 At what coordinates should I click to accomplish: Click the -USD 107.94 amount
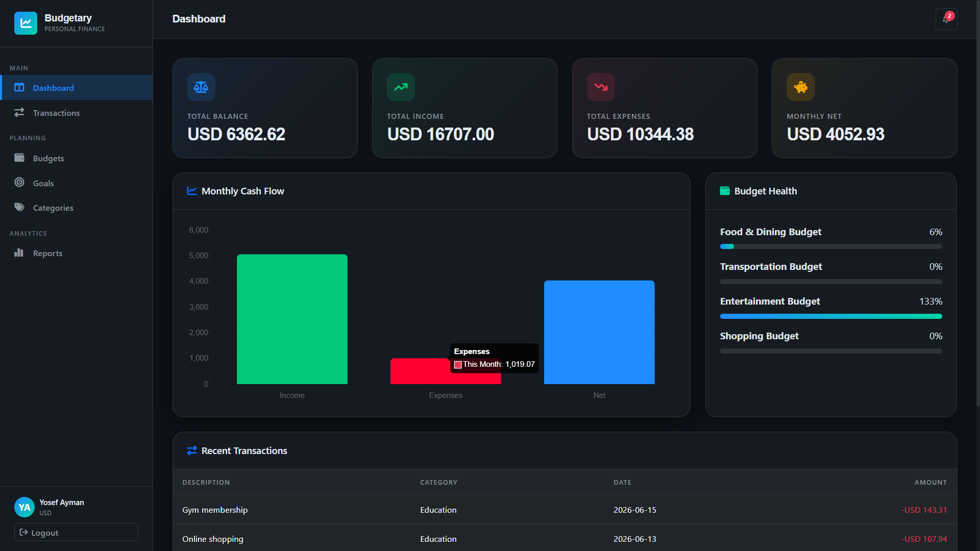[x=924, y=539]
